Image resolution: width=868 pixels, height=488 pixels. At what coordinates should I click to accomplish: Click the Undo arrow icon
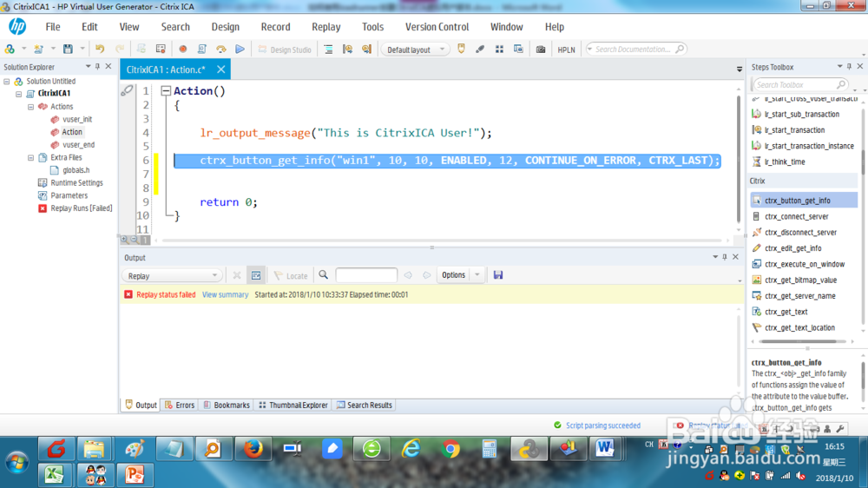(x=100, y=49)
